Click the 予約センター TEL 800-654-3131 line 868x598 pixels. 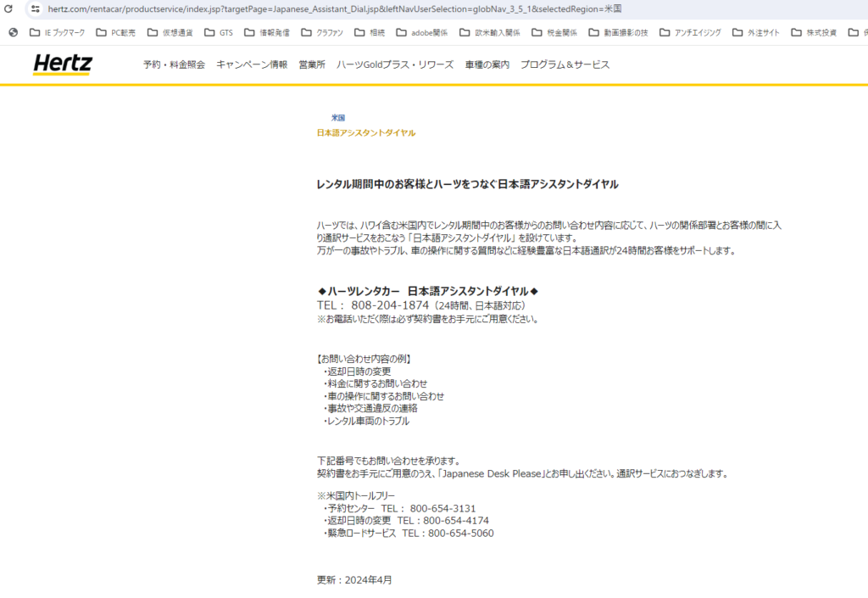[400, 508]
